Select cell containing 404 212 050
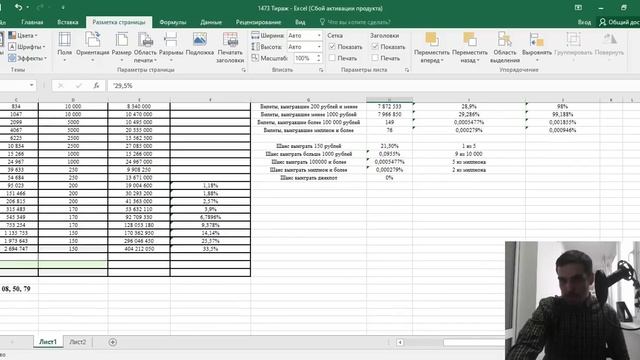Viewport: 640px width, 360px height. [x=139, y=249]
